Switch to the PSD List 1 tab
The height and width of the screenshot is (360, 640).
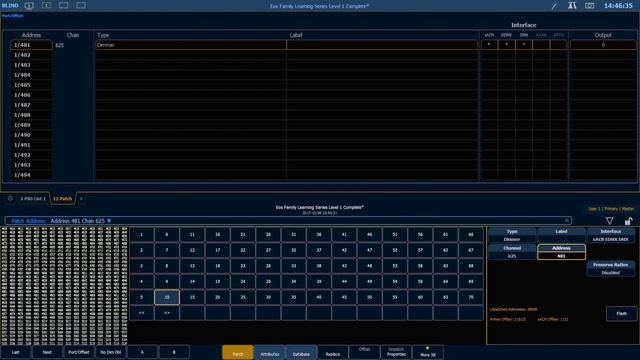[x=33, y=199]
